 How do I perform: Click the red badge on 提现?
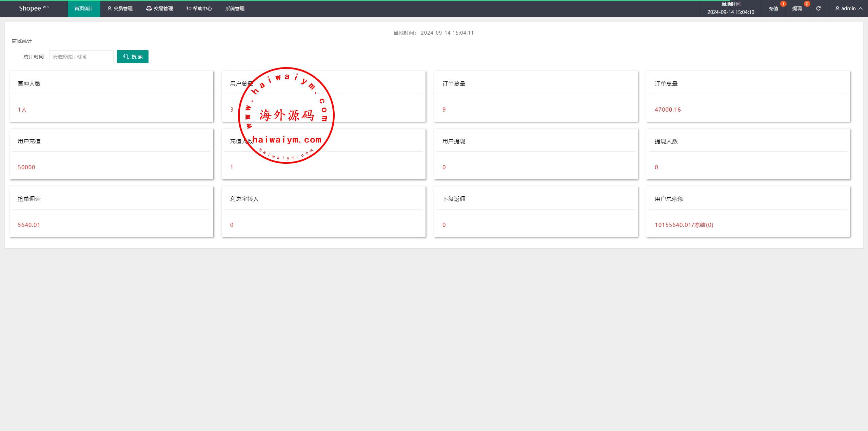coord(807,4)
